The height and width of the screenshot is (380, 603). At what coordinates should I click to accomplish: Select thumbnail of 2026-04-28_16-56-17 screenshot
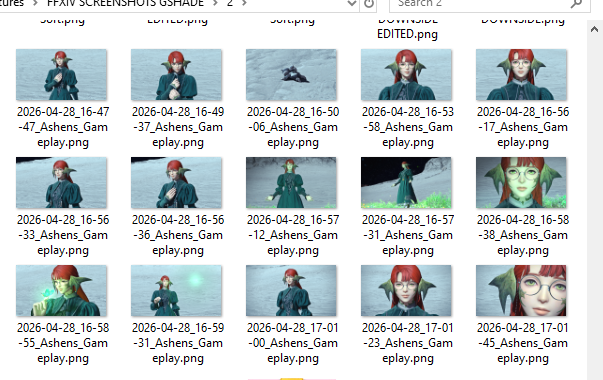(x=521, y=75)
